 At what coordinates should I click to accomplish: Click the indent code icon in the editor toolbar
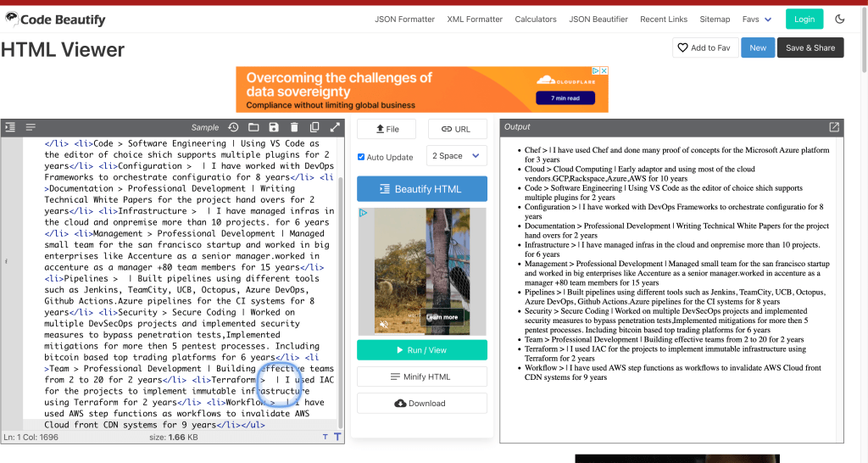(10, 127)
